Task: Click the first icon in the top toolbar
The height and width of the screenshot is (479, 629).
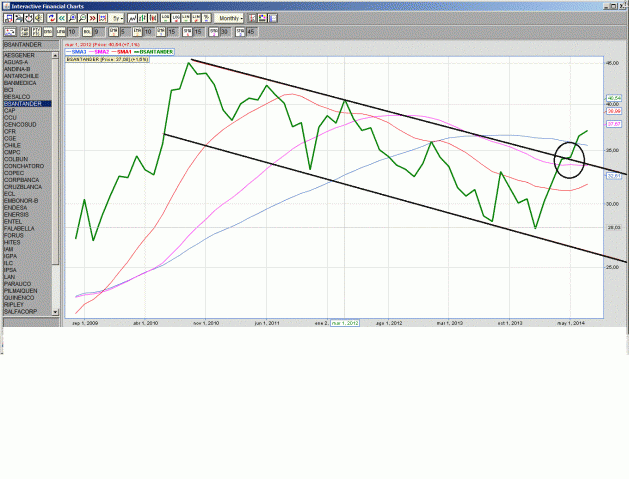Action: click(x=7, y=18)
